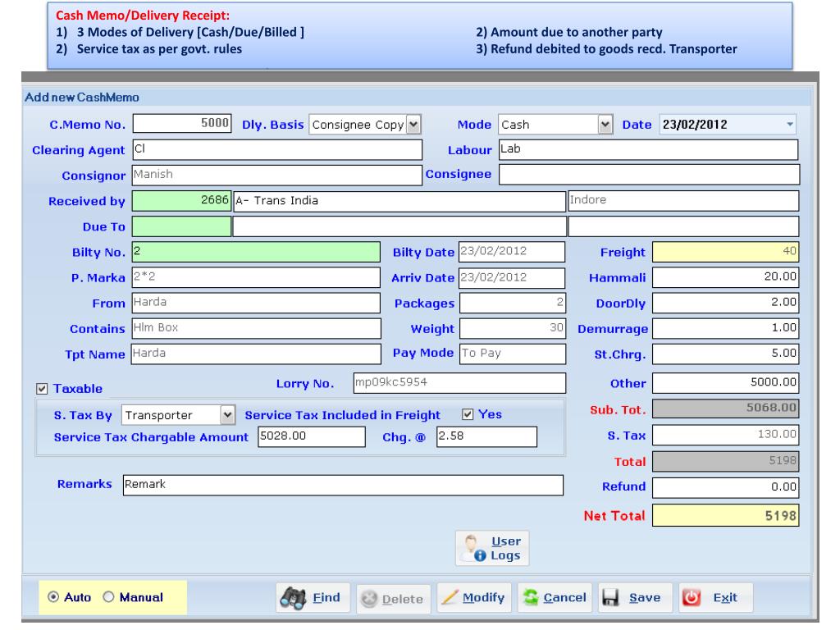Click the St.Chrg. amount field

click(x=725, y=354)
